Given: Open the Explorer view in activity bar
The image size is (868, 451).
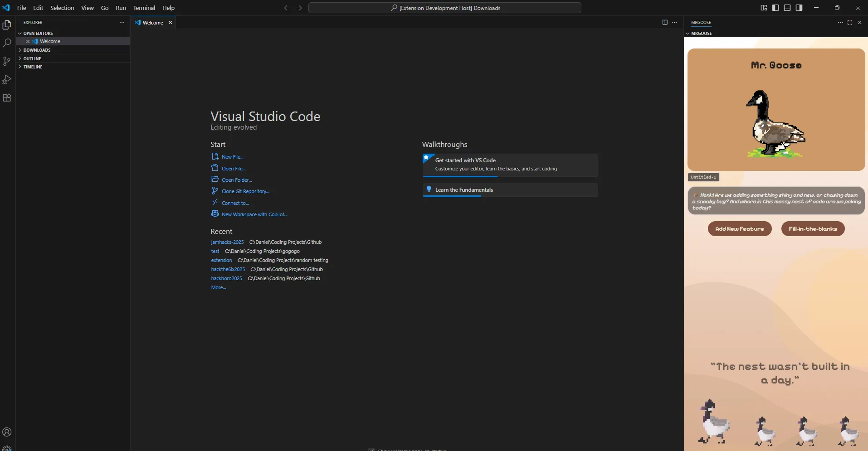Looking at the screenshot, I should [x=7, y=25].
